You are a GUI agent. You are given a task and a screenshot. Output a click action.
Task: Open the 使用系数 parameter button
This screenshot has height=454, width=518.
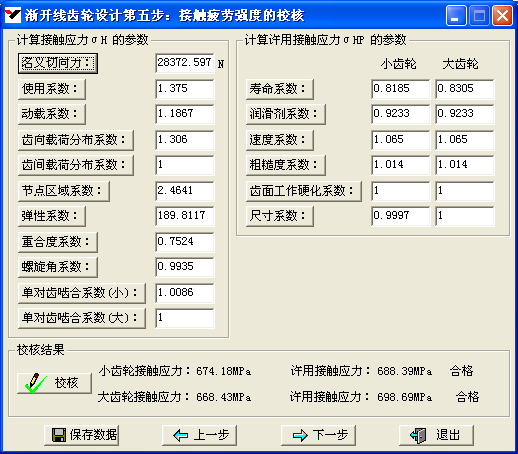point(52,89)
